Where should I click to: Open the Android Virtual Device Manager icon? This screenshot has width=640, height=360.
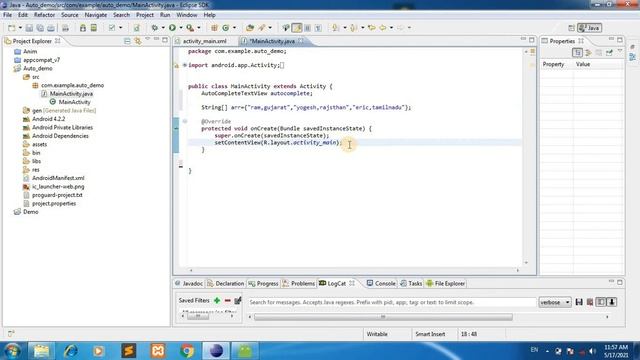tap(93, 28)
